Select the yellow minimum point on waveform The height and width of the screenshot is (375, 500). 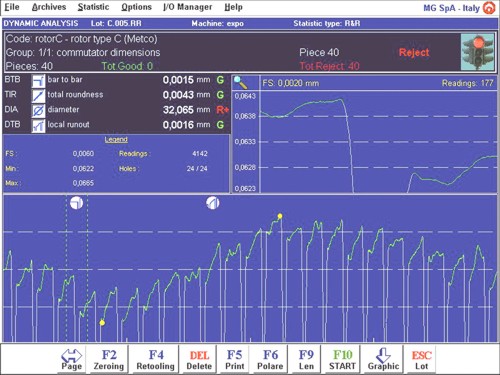click(102, 323)
